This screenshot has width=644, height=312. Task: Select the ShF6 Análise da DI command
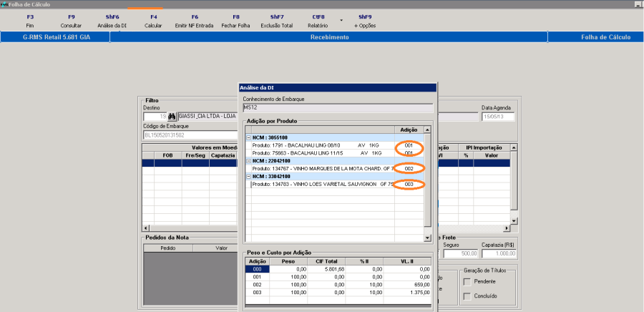pyautogui.click(x=112, y=21)
